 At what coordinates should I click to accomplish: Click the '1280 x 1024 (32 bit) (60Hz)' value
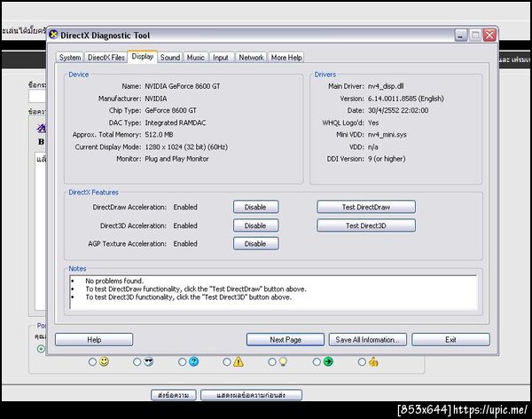(186, 147)
